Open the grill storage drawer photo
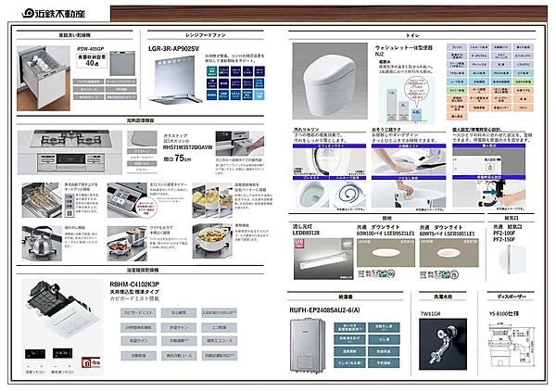The image size is (556, 392). tap(240, 144)
